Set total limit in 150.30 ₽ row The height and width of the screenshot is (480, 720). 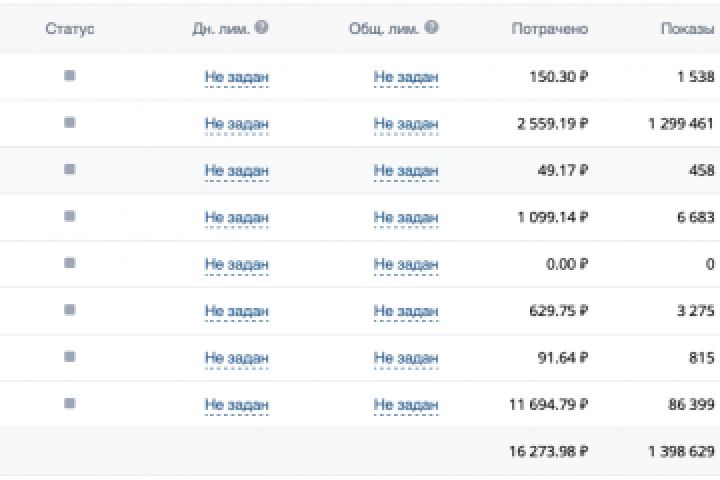(406, 77)
